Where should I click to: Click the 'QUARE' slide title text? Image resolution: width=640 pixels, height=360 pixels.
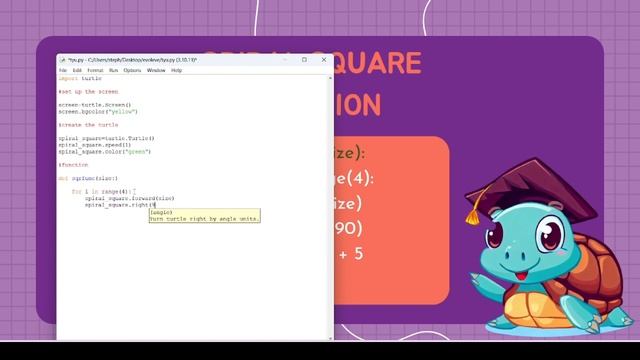(378, 63)
